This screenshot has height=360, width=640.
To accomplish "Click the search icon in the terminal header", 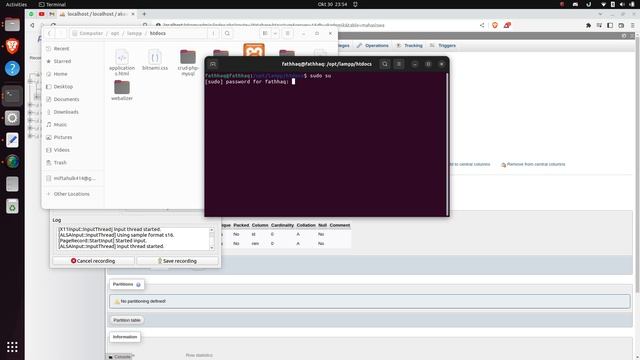I will [x=384, y=64].
